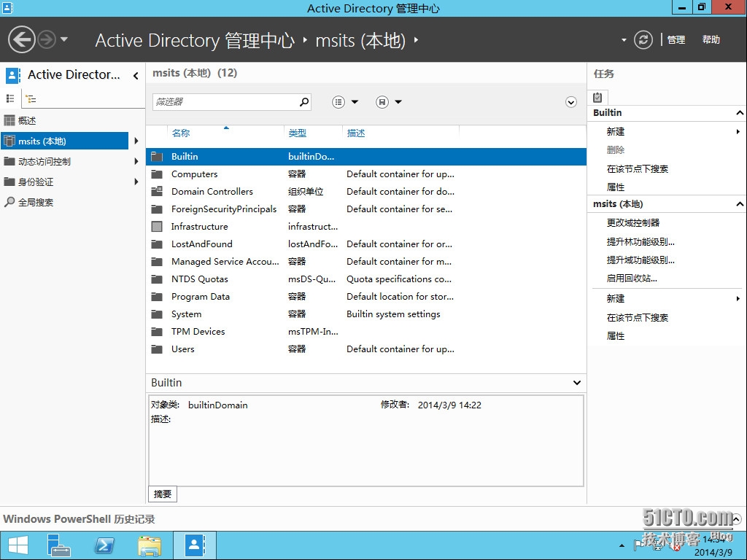Click the Users folder icon

coord(157,349)
